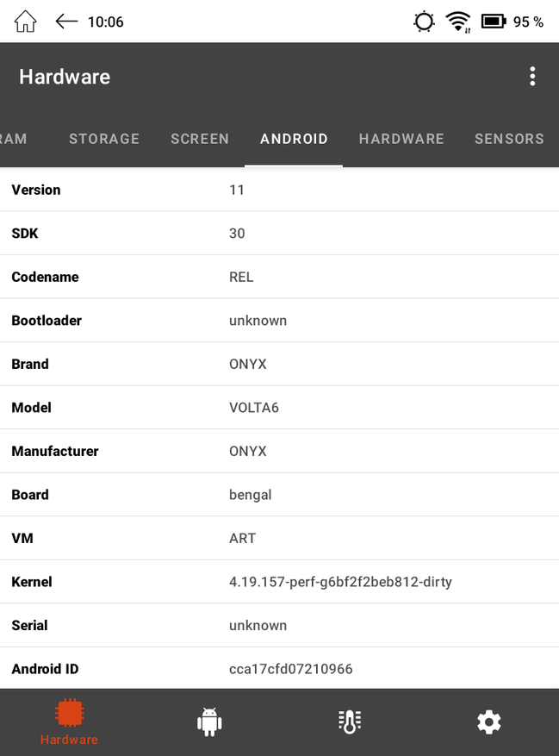Image resolution: width=559 pixels, height=756 pixels.
Task: Tap the Wi-Fi status icon
Action: click(x=458, y=22)
